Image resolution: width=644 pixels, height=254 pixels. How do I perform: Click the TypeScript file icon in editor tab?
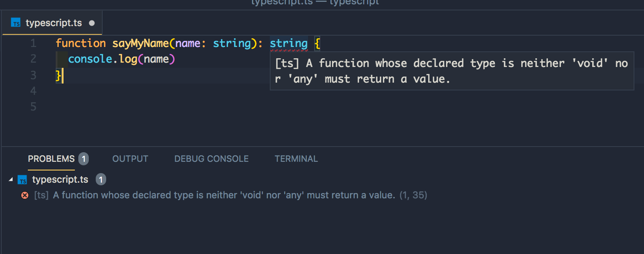coord(16,23)
